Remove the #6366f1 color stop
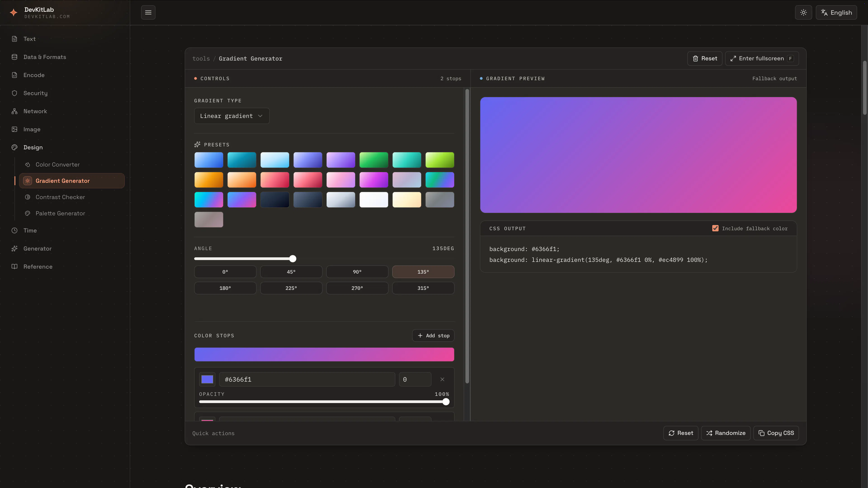The image size is (868, 488). click(x=442, y=379)
